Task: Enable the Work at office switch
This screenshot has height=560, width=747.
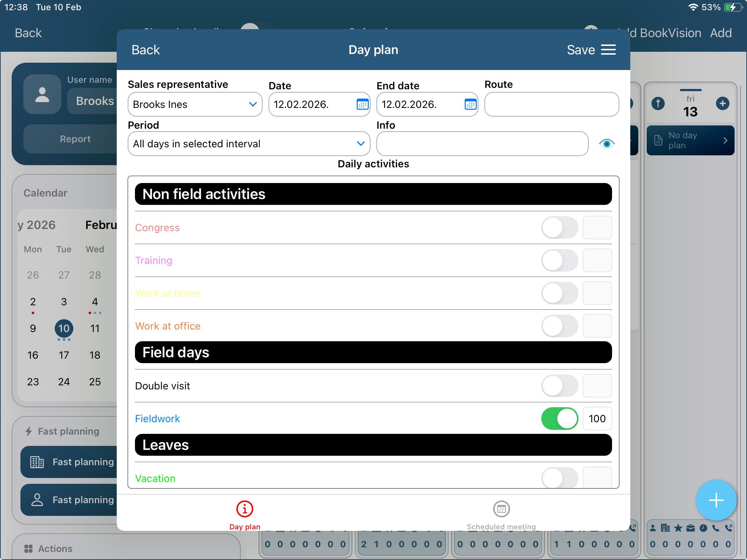Action: coord(560,326)
